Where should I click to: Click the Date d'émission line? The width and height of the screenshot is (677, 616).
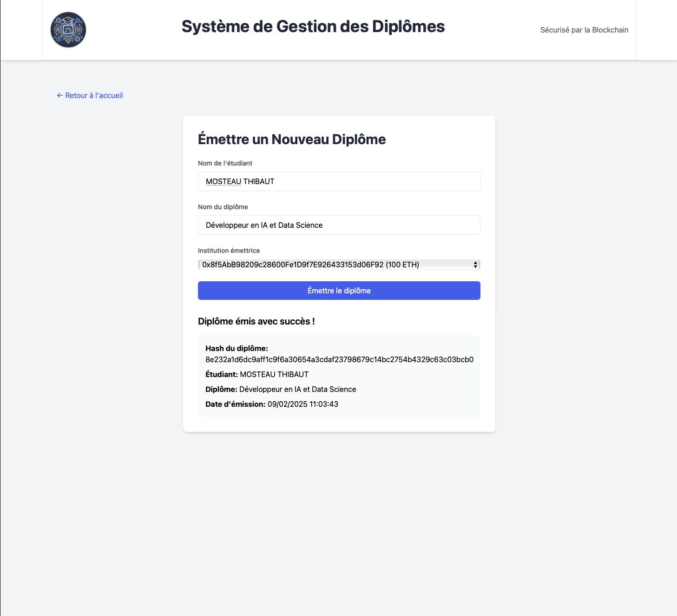point(272,404)
